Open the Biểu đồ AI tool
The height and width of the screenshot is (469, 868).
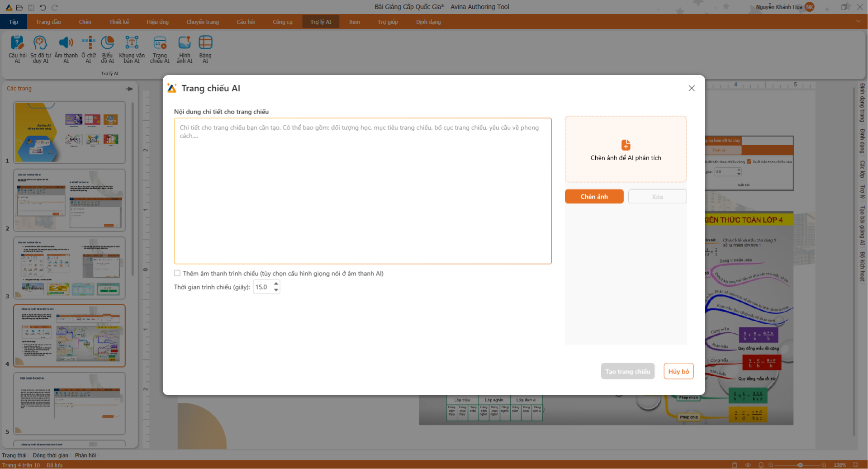click(x=107, y=49)
